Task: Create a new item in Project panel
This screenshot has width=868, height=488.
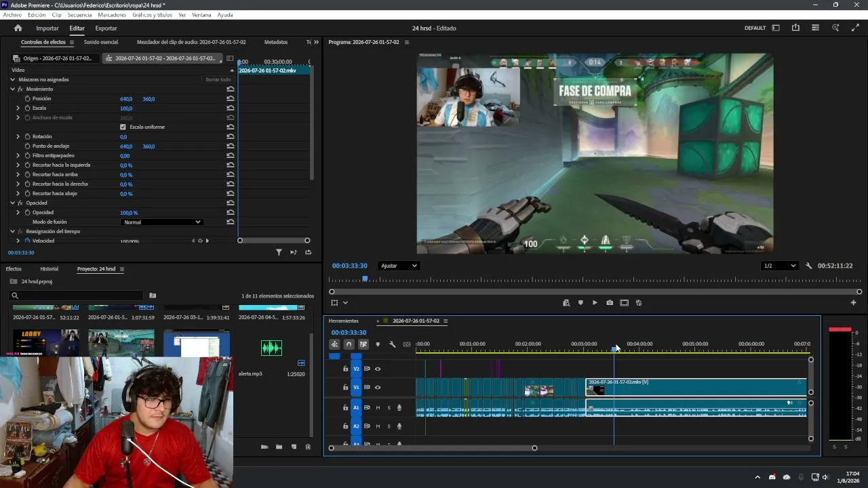Action: click(294, 447)
